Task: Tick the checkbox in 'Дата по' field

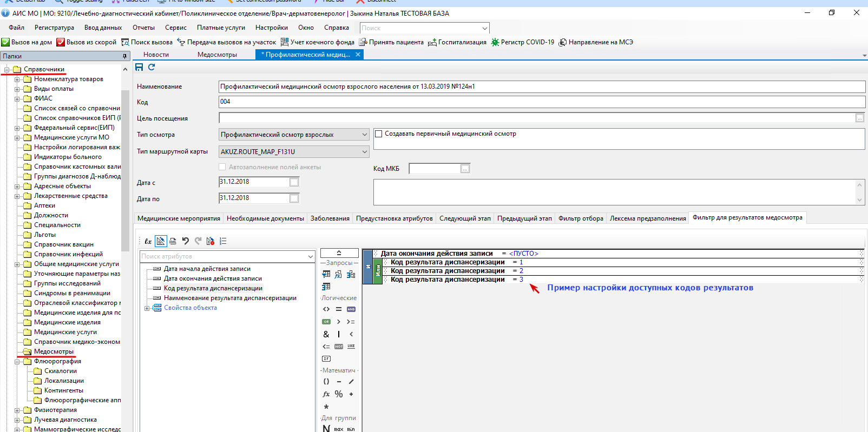Action: coord(294,198)
